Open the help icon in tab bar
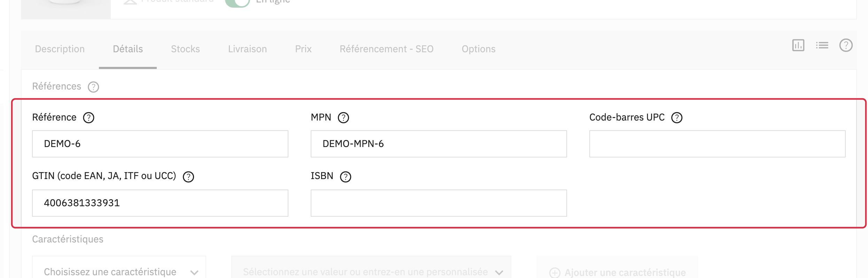The height and width of the screenshot is (278, 868). tap(846, 45)
